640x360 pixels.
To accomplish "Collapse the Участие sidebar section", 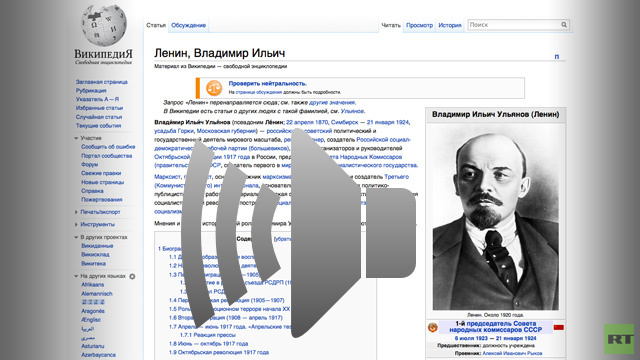I will pyautogui.click(x=76, y=138).
